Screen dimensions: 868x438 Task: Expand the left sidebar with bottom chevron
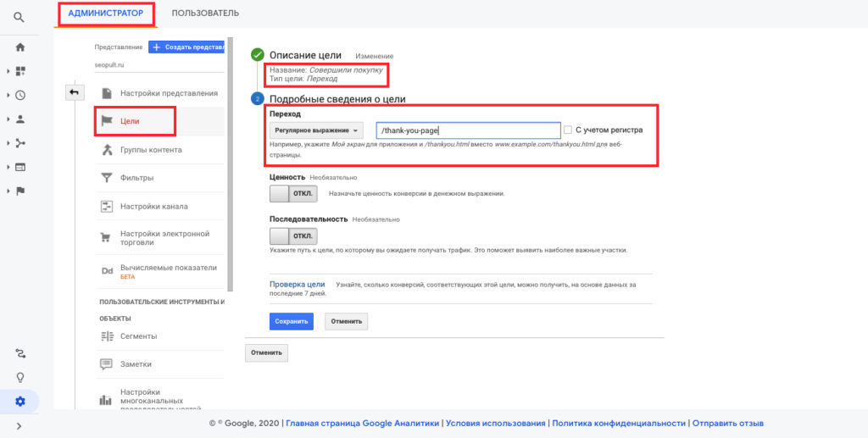click(x=19, y=426)
